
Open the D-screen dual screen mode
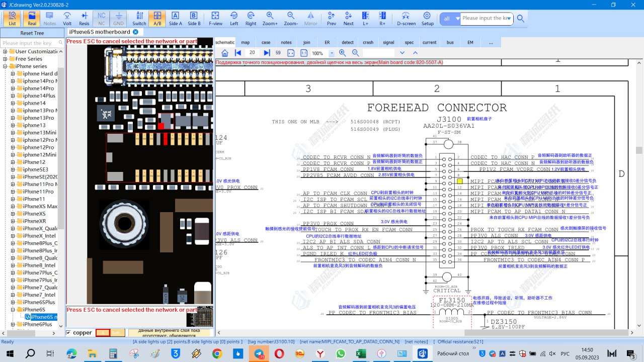click(406, 19)
